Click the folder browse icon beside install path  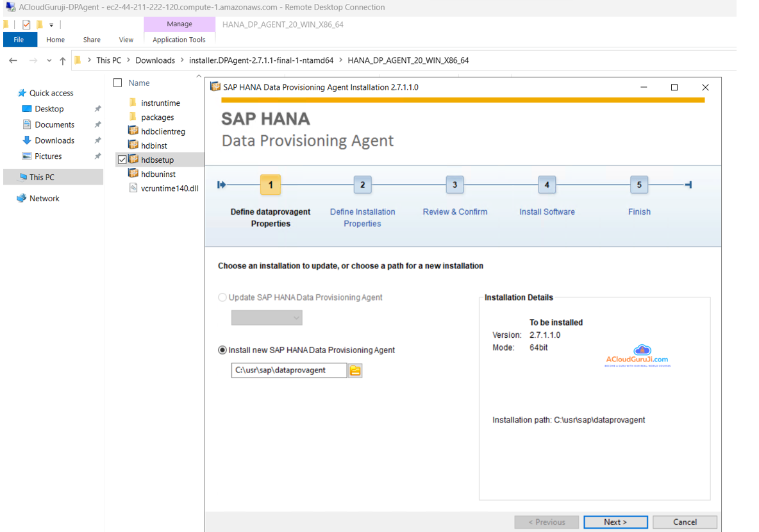355,370
